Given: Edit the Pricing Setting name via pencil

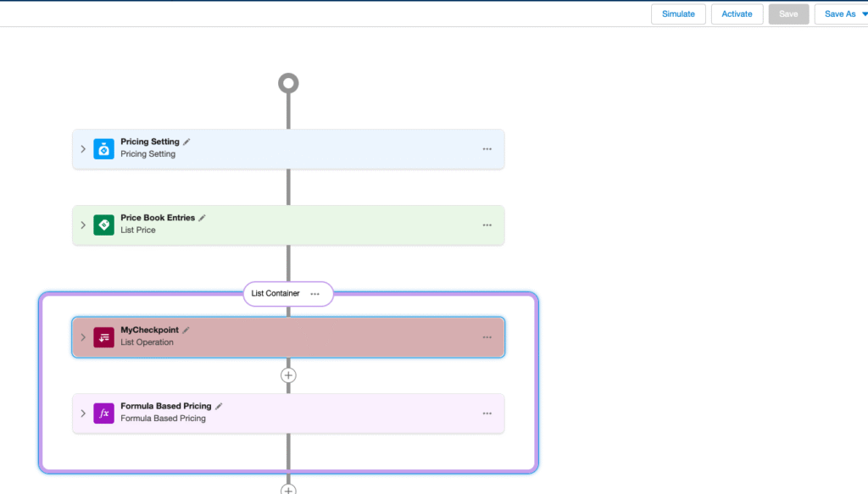Looking at the screenshot, I should point(186,142).
